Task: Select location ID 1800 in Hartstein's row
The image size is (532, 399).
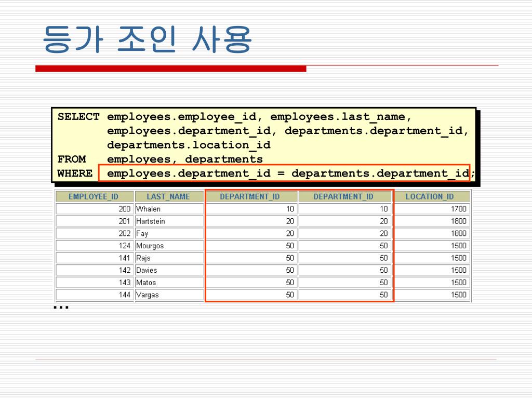Action: pos(432,221)
